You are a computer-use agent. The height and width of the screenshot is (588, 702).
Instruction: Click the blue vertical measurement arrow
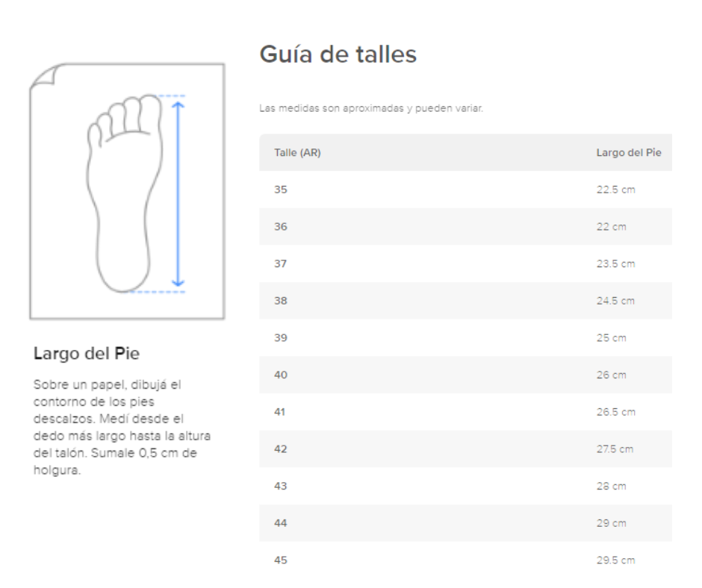(178, 194)
